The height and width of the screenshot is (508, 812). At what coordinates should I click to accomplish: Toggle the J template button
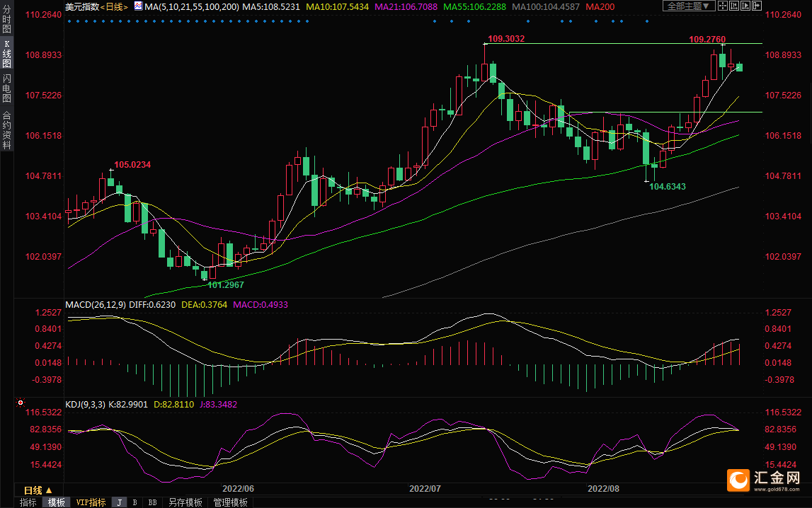click(119, 502)
